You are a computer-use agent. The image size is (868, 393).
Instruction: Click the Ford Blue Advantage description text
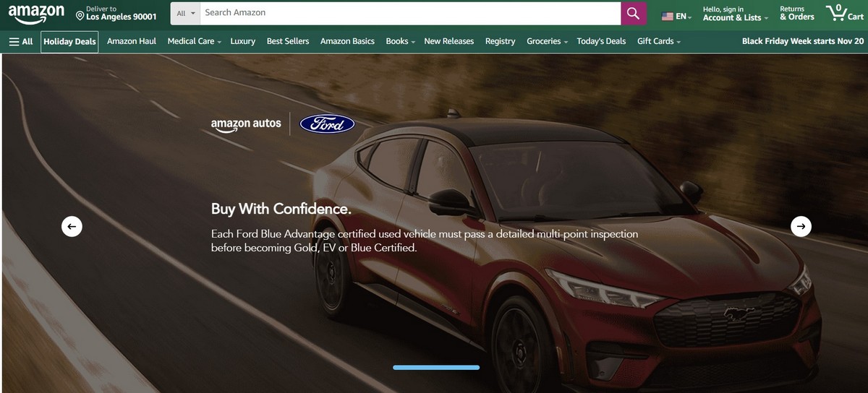tap(425, 241)
